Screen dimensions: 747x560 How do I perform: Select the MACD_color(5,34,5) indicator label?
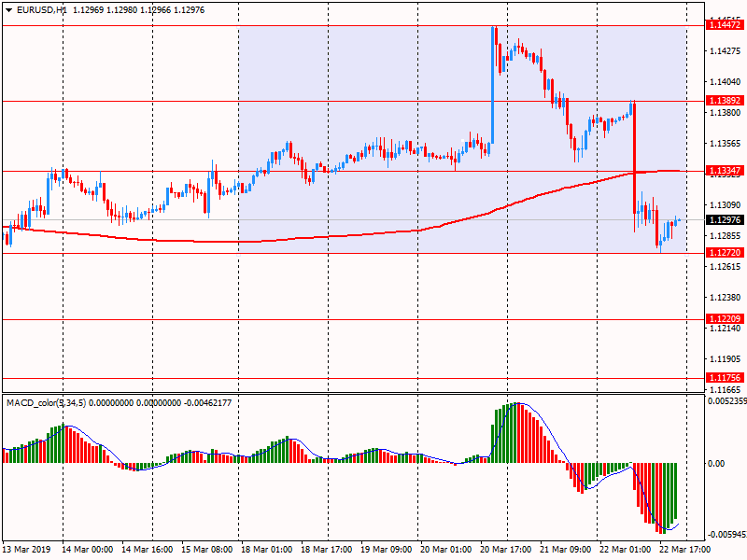[46, 403]
